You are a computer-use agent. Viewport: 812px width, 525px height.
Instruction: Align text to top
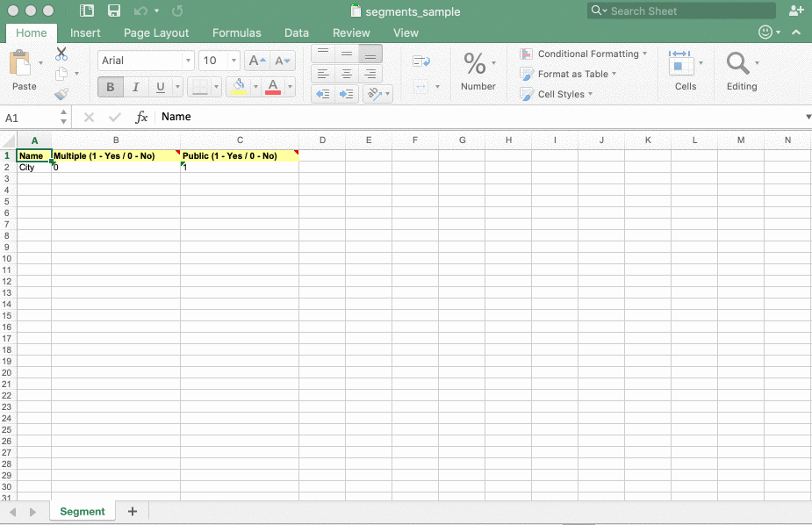point(323,54)
